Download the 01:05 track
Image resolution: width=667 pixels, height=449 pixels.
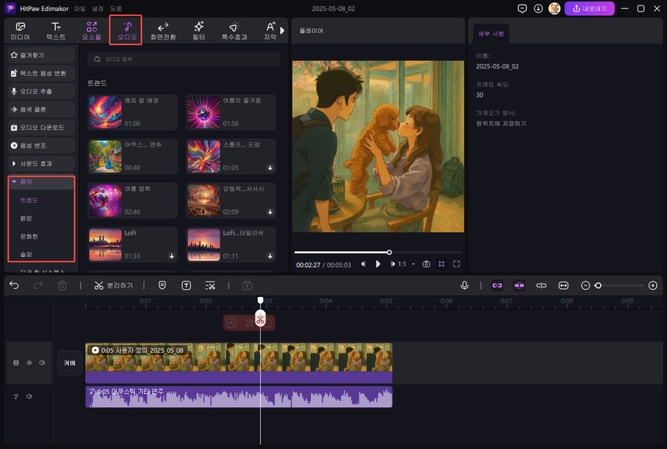[x=270, y=168]
